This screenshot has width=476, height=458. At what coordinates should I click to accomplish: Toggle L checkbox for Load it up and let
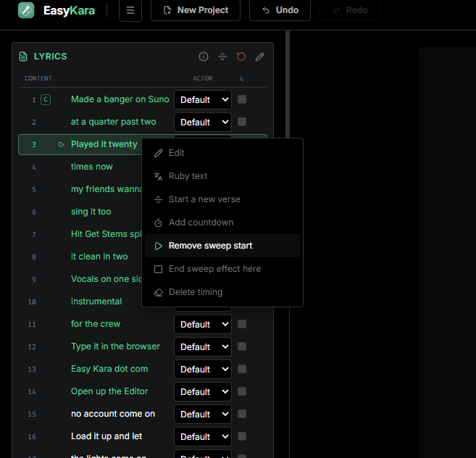pos(242,436)
